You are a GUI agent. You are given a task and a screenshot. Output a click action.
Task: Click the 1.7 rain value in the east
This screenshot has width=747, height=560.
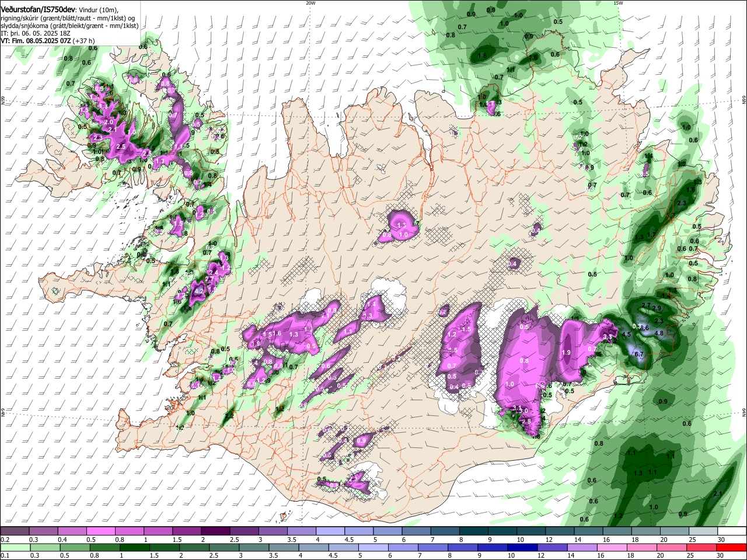tap(652, 235)
